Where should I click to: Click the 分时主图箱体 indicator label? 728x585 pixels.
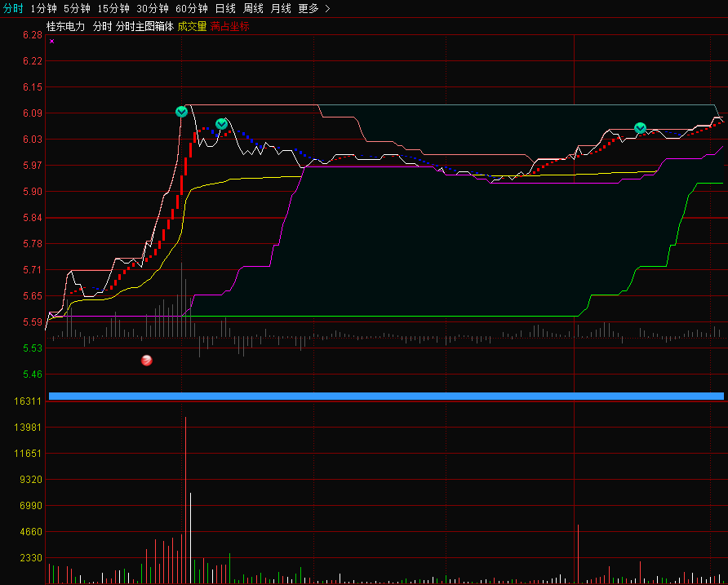coord(144,26)
